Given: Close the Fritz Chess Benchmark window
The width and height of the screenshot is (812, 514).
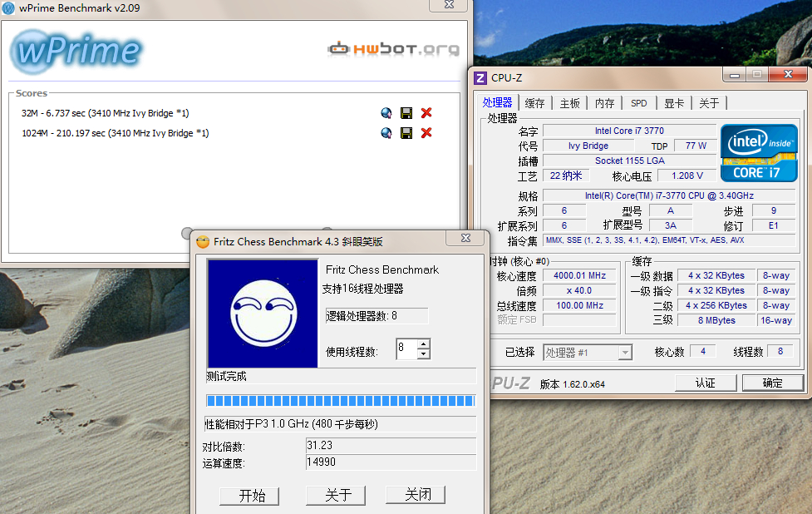Looking at the screenshot, I should click(x=465, y=239).
